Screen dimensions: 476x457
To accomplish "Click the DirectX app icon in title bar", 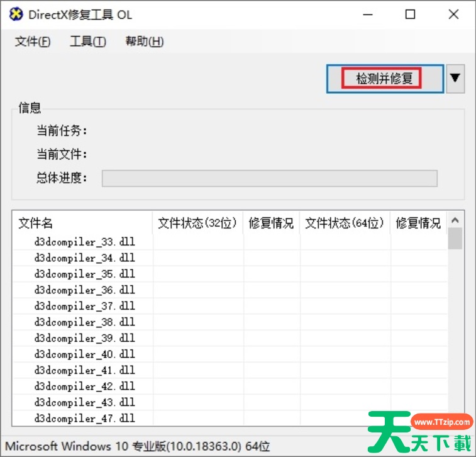I will pos(16,14).
